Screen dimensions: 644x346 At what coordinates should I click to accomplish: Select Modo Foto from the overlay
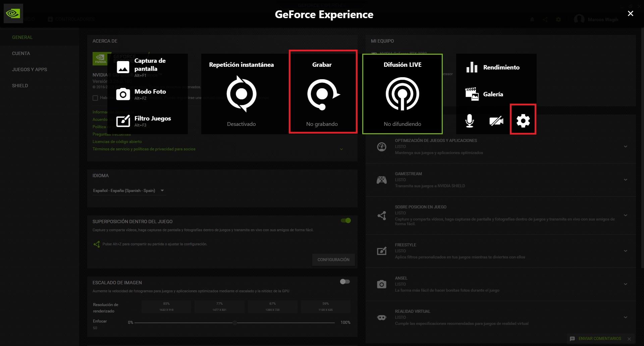150,92
